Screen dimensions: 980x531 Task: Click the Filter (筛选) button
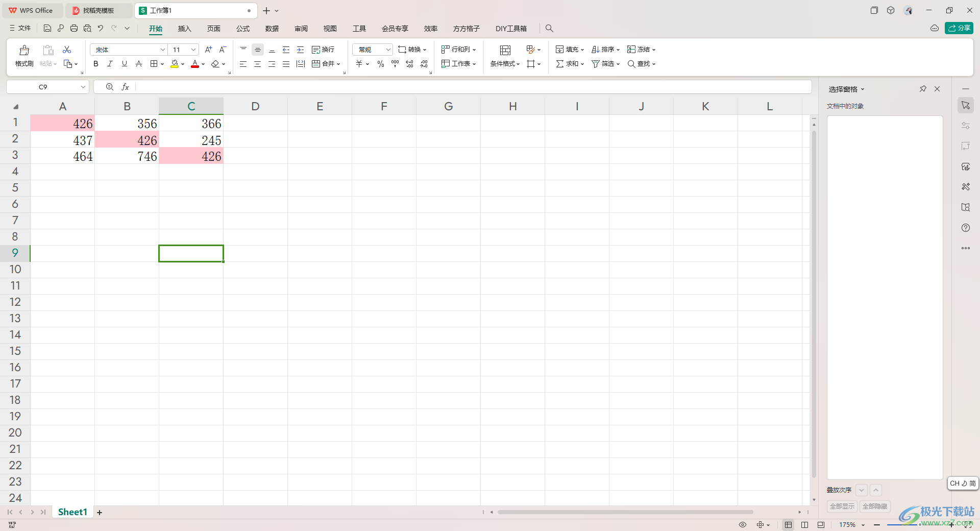click(x=605, y=64)
